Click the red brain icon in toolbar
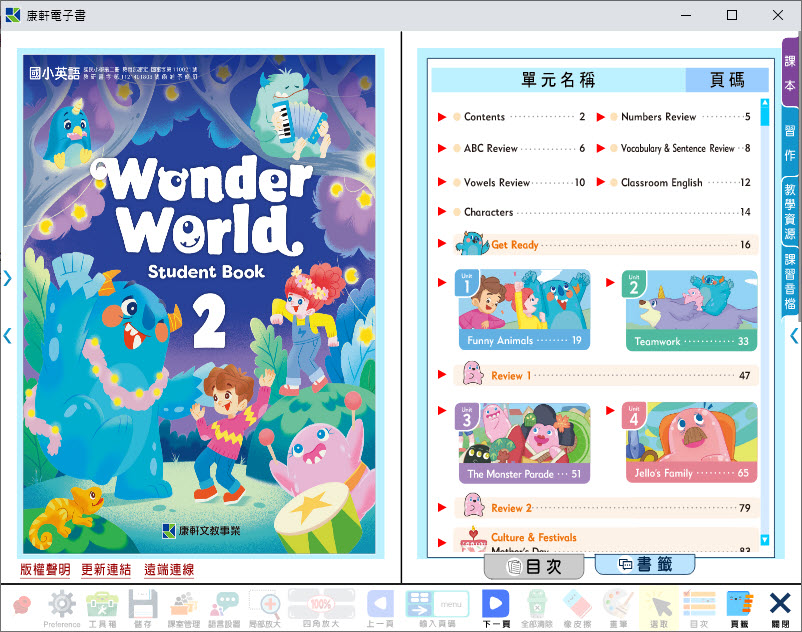Viewport: 802px width, 632px height. (23, 605)
